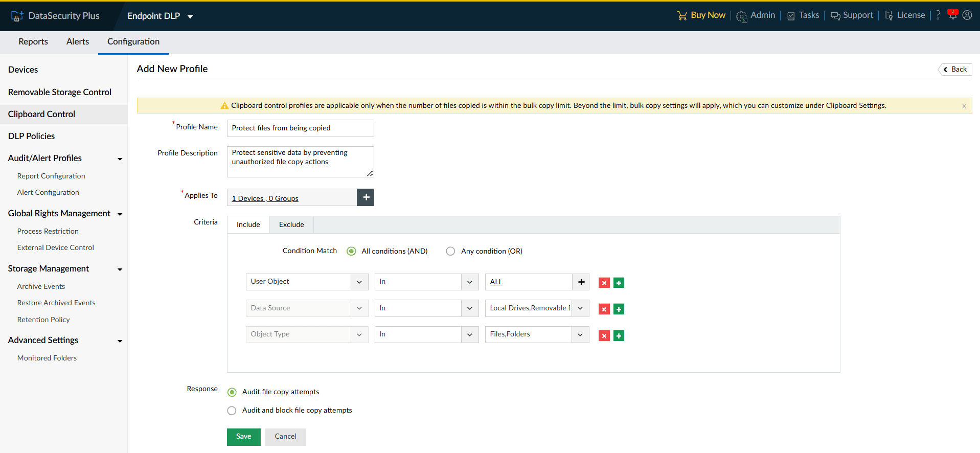Open Monitored Folders in sidebar

pyautogui.click(x=47, y=358)
